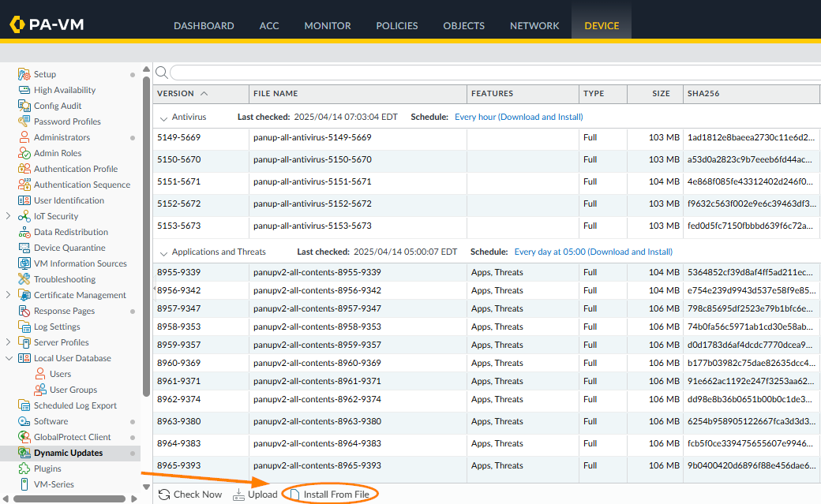Collapse the Applications and Threats group
Image resolution: width=821 pixels, height=504 pixels.
pos(163,252)
